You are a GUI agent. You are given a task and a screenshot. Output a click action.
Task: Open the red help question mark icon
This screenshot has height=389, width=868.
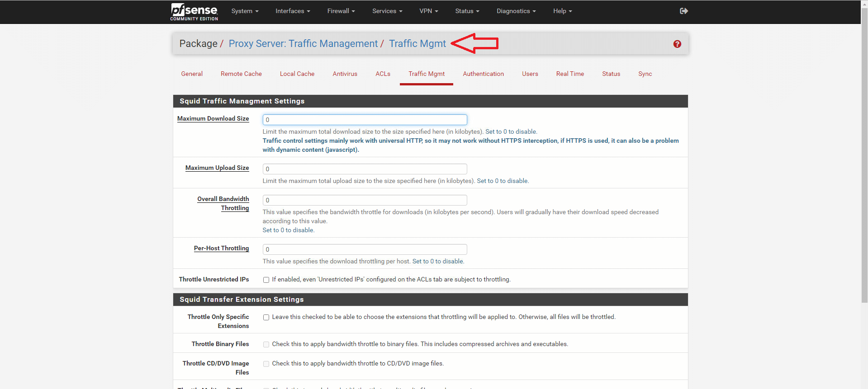click(677, 44)
